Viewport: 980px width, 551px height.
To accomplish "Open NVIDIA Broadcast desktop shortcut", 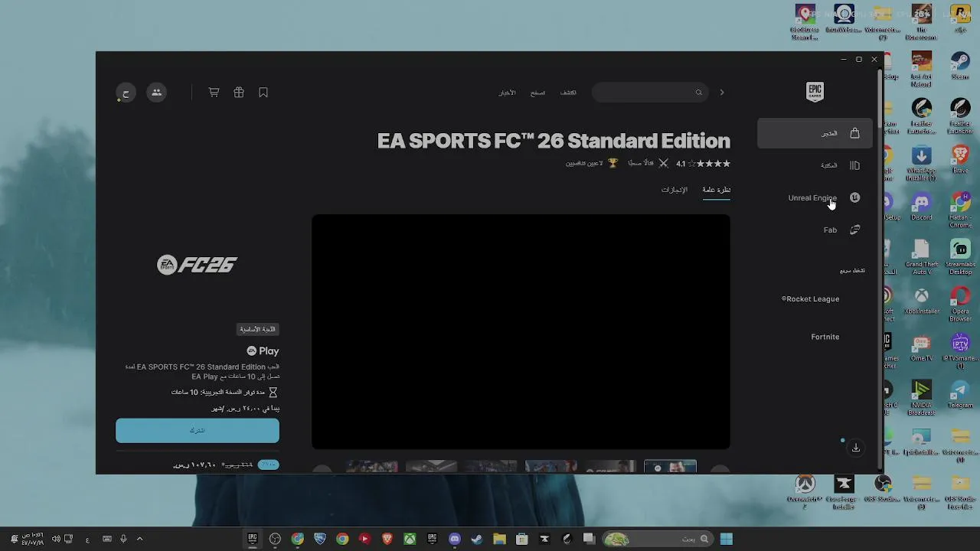I will coord(922,398).
